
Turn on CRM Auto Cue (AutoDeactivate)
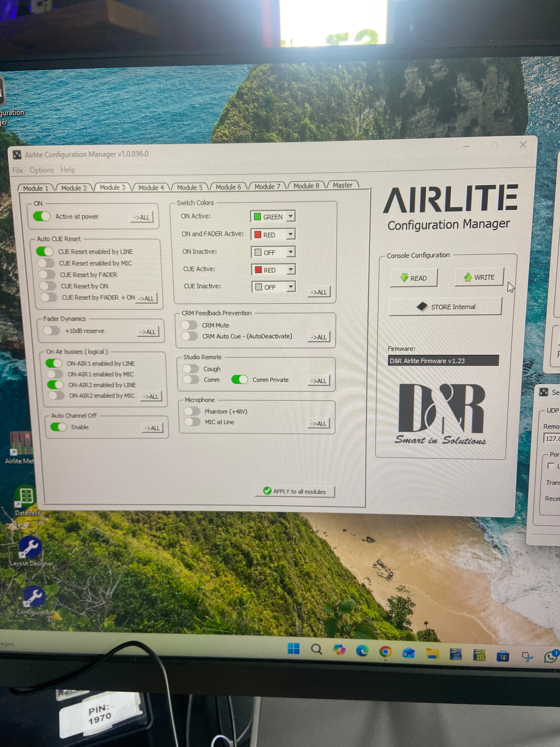pos(190,336)
